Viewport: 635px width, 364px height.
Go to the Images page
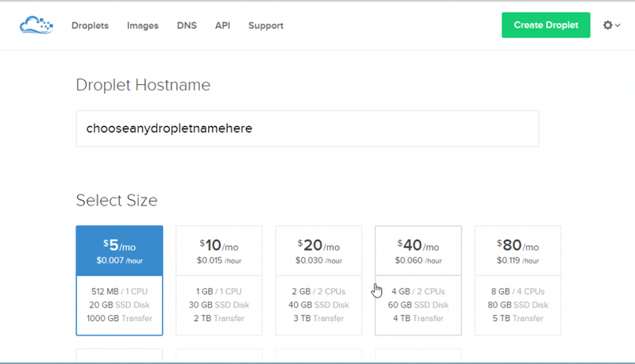click(x=143, y=25)
